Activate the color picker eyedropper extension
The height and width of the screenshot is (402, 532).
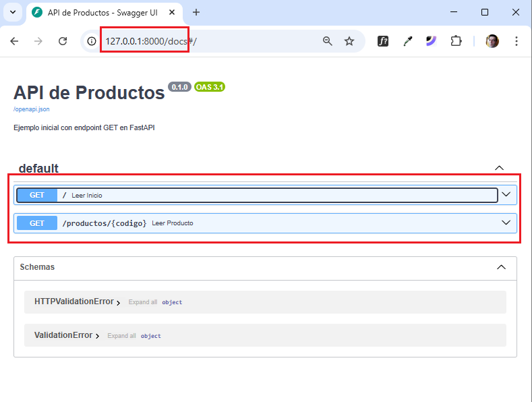407,41
